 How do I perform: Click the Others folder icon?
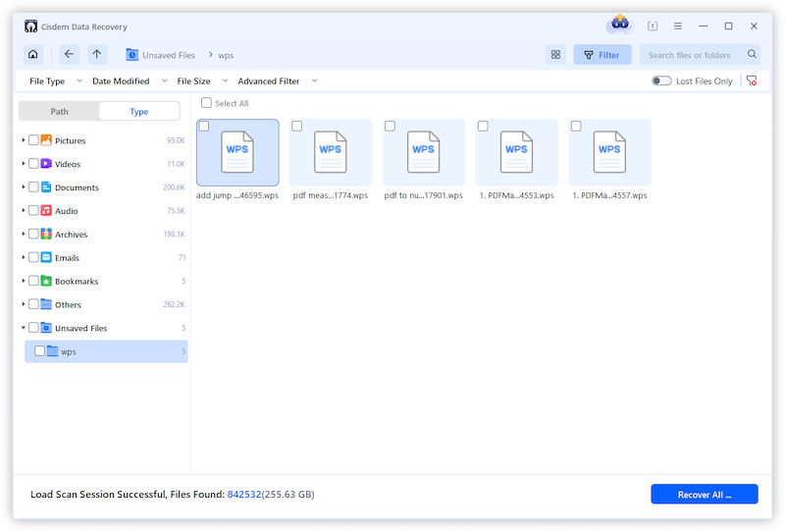[46, 304]
